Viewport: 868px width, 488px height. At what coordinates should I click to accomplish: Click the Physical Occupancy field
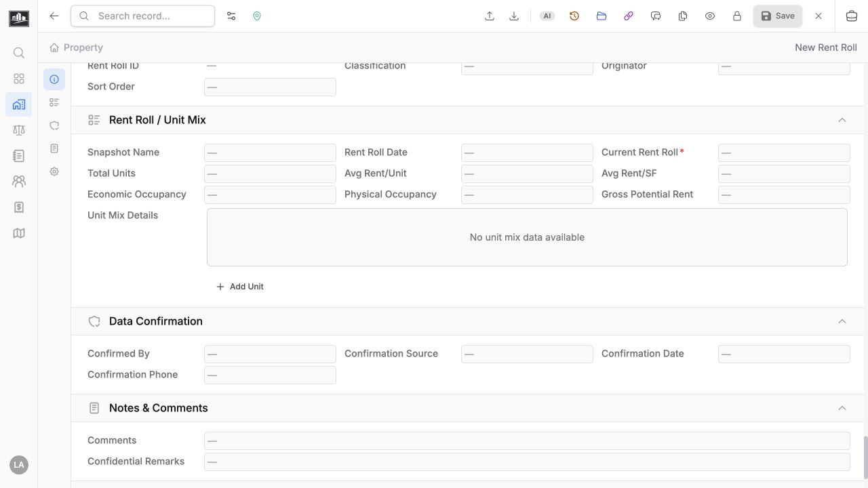click(527, 195)
